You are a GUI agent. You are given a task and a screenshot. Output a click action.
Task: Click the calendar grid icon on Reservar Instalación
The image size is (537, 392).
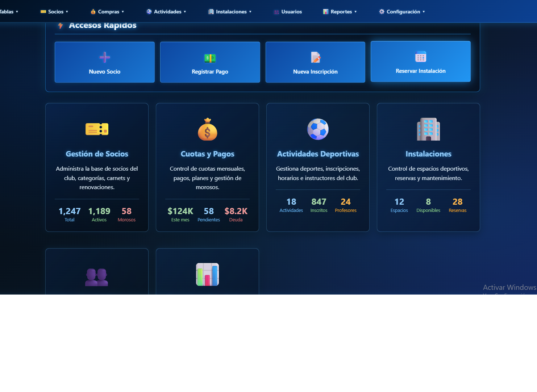[420, 57]
